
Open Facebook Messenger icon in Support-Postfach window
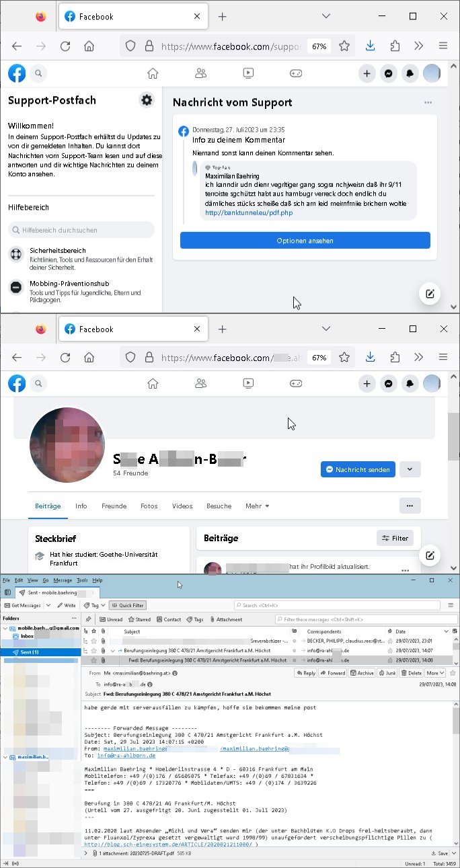coord(388,74)
